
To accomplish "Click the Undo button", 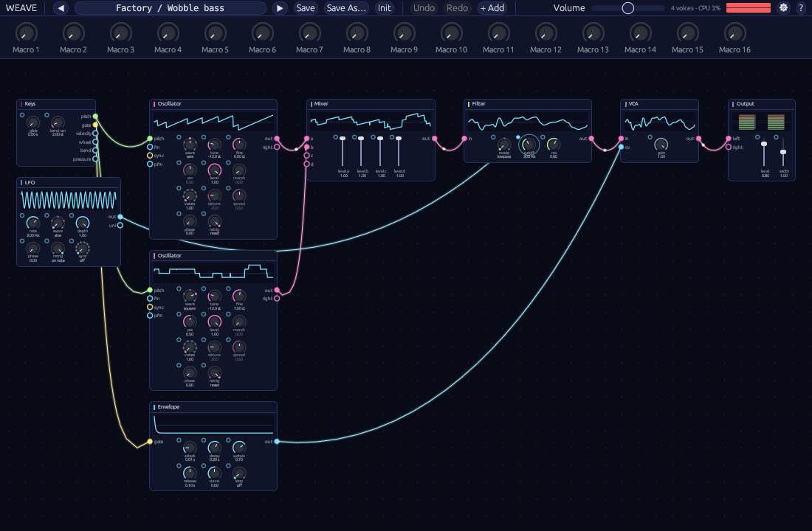I will [424, 8].
